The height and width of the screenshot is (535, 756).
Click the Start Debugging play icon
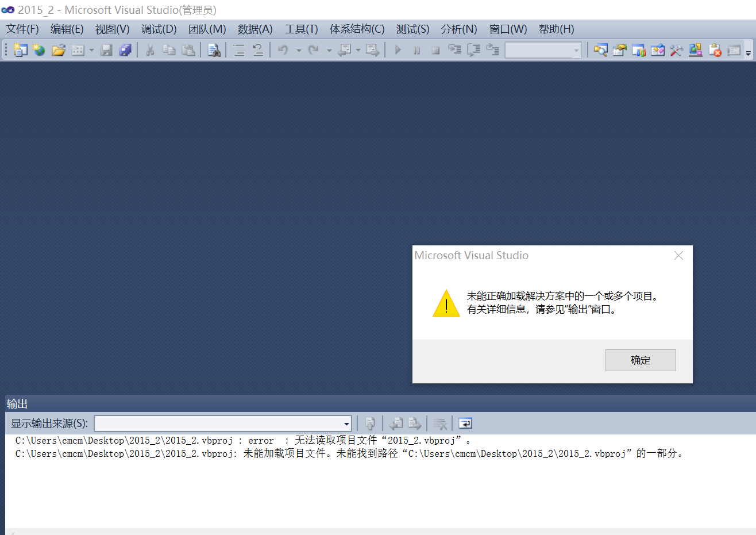[x=398, y=50]
